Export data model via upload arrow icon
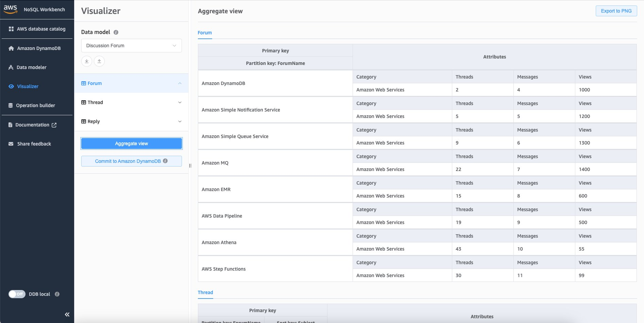This screenshot has width=644, height=323. point(99,61)
